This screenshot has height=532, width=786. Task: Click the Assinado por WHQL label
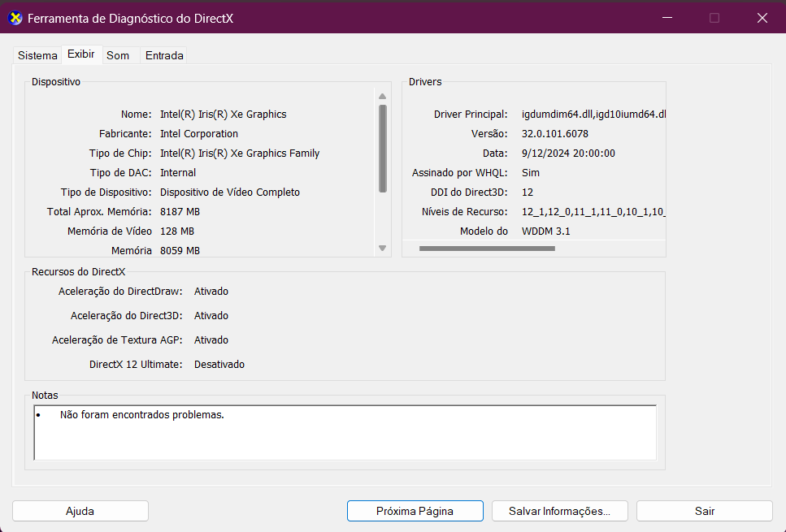pyautogui.click(x=460, y=173)
